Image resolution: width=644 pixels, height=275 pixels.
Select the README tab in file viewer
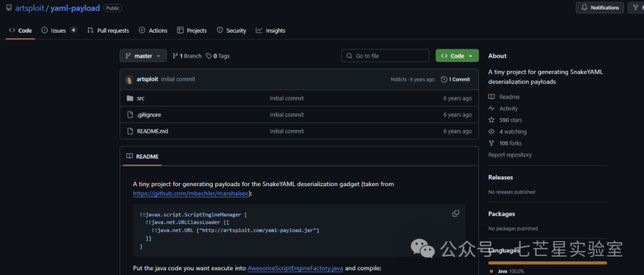pos(143,157)
